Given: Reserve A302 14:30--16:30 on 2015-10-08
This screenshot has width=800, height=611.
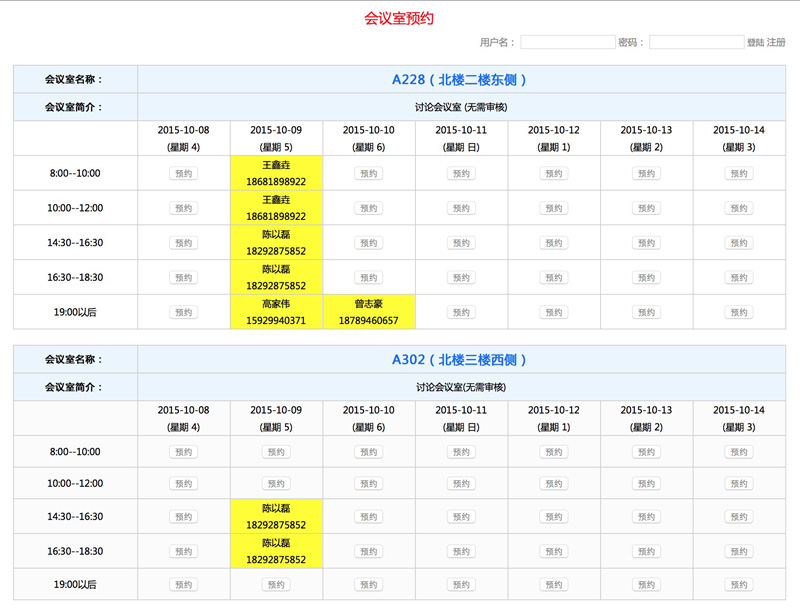Looking at the screenshot, I should coord(183,517).
